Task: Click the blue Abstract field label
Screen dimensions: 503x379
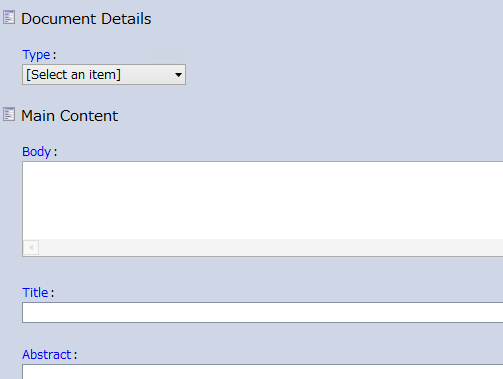Action: (47, 354)
